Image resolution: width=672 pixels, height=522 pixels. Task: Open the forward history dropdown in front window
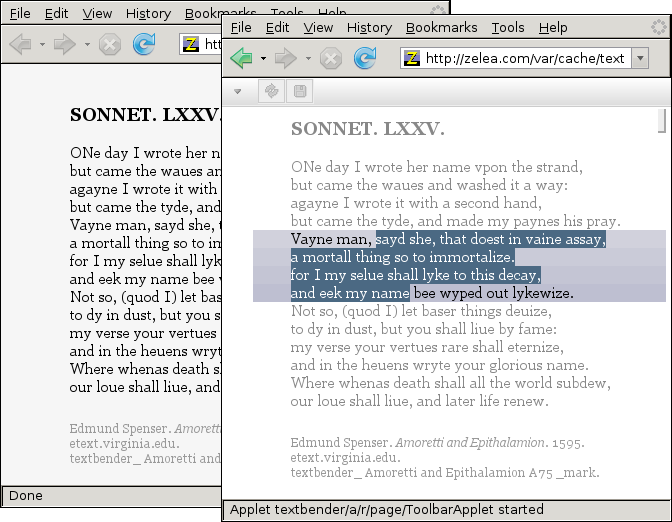pos(308,58)
